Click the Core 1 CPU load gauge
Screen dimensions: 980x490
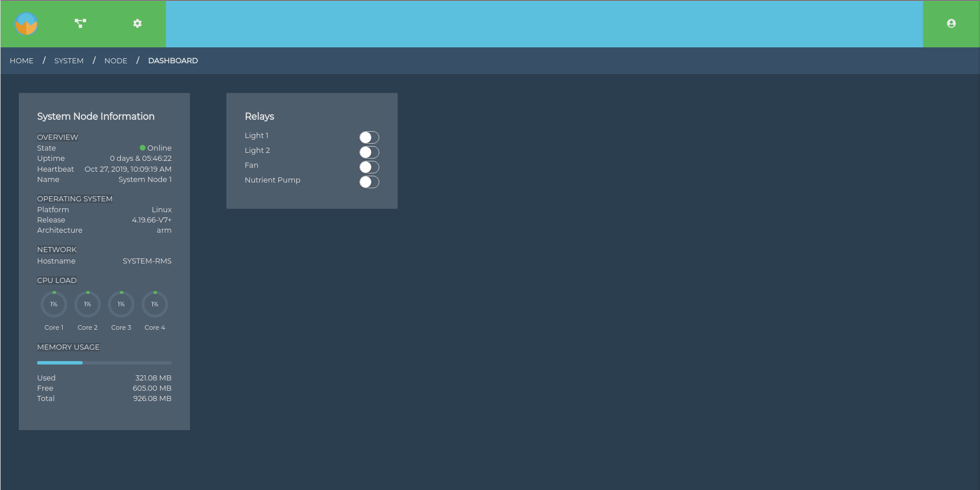[54, 305]
